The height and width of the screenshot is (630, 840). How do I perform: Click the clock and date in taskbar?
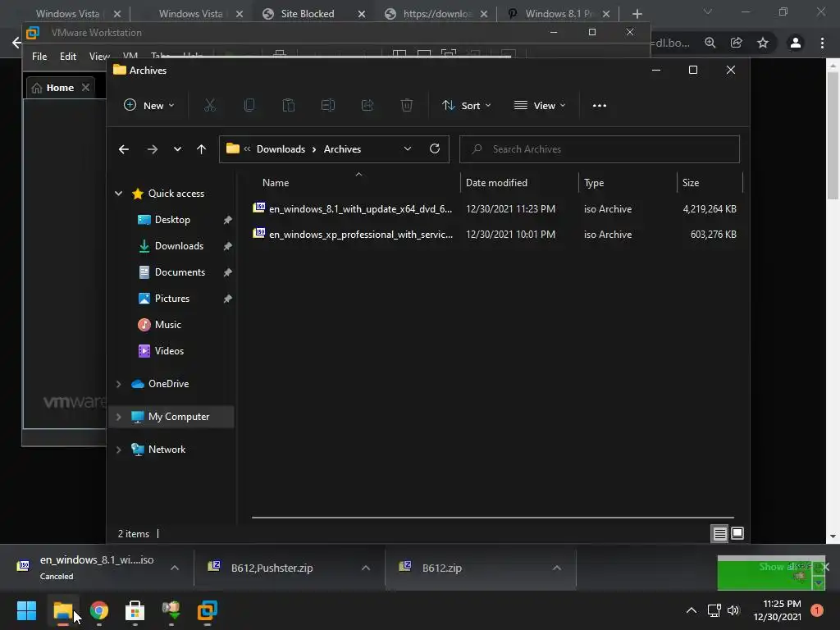point(778,610)
